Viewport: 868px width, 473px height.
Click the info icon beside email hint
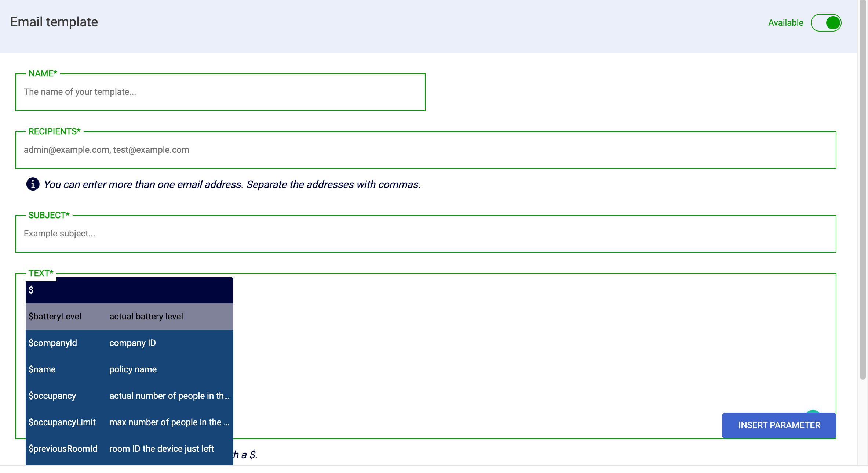[x=33, y=184]
